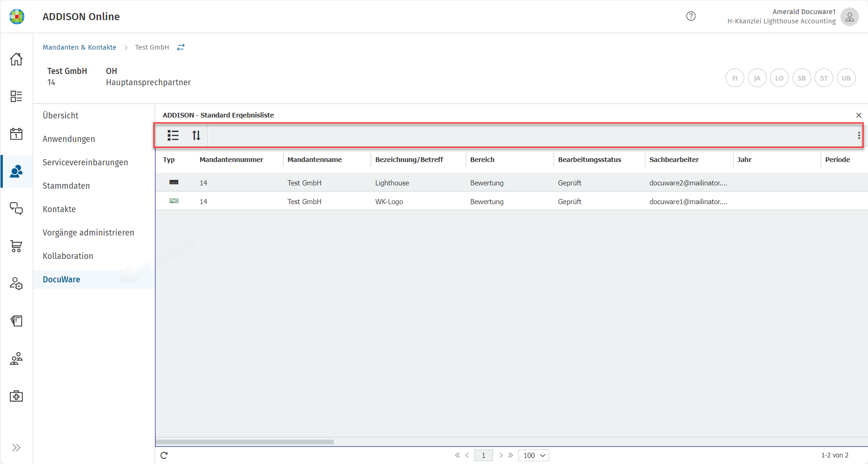Close the Standard Ergebnisliste panel
Viewport: 868px width, 464px height.
coord(859,115)
